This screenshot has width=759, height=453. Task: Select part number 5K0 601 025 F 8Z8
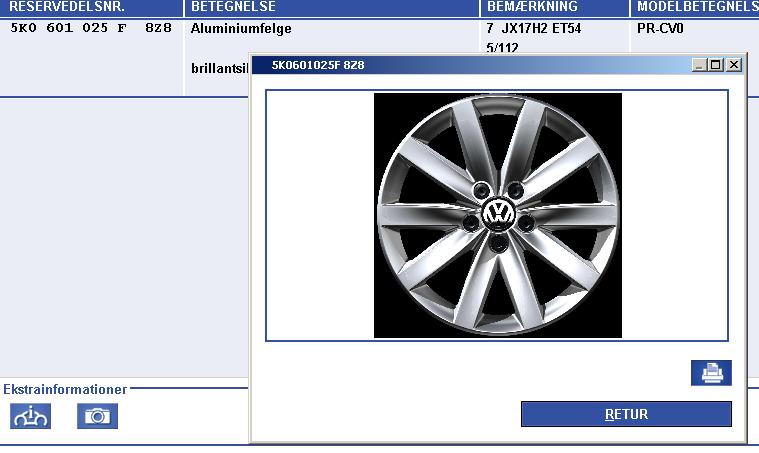(x=90, y=29)
